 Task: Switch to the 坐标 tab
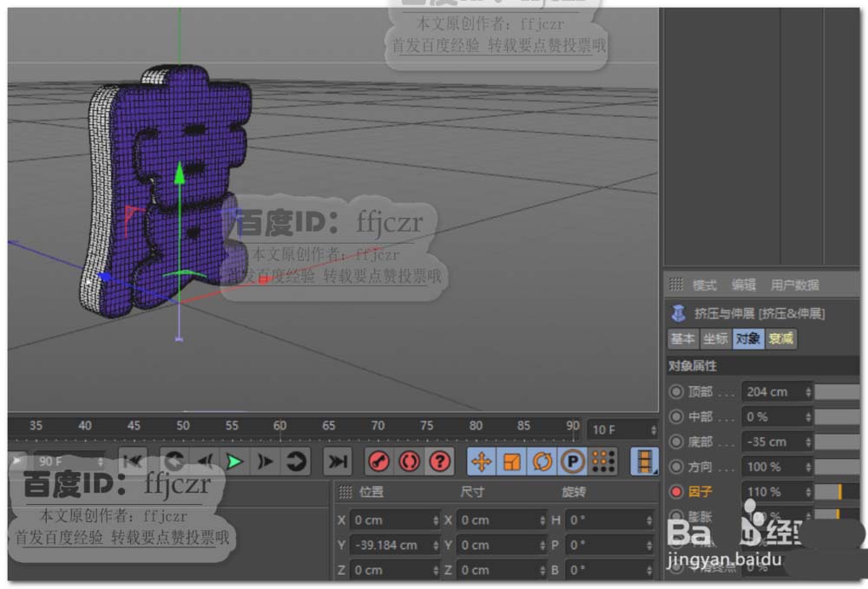coord(715,339)
